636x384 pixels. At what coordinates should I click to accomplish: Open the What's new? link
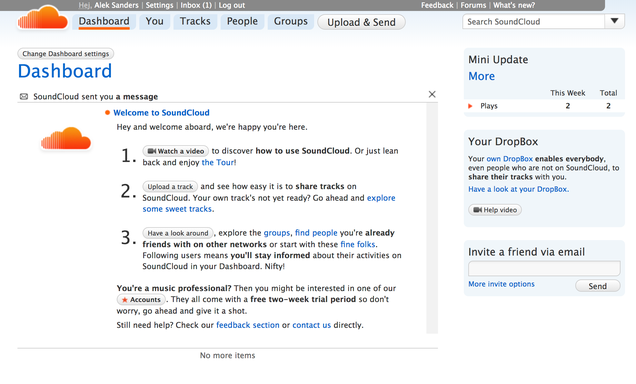click(514, 5)
